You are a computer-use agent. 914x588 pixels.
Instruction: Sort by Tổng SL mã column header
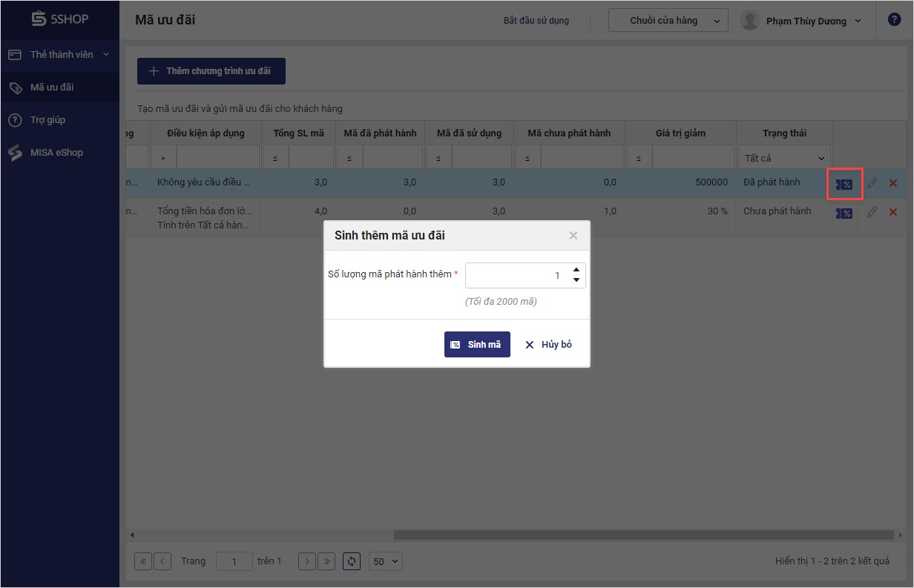coord(299,133)
